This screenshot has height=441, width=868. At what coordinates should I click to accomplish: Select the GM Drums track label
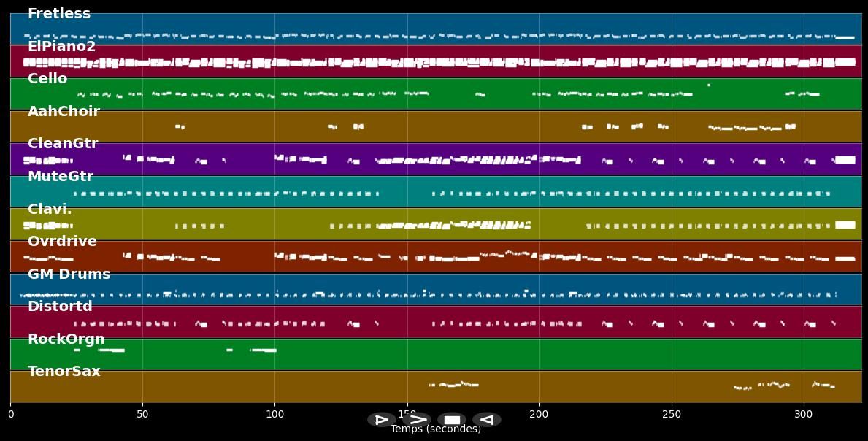coord(69,275)
